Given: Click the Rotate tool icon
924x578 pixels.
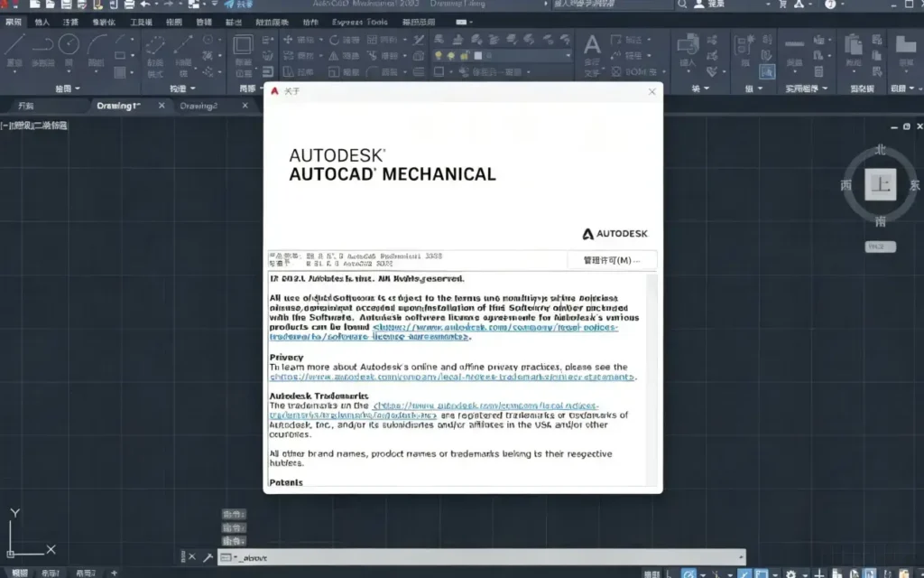Looking at the screenshot, I should (x=334, y=40).
